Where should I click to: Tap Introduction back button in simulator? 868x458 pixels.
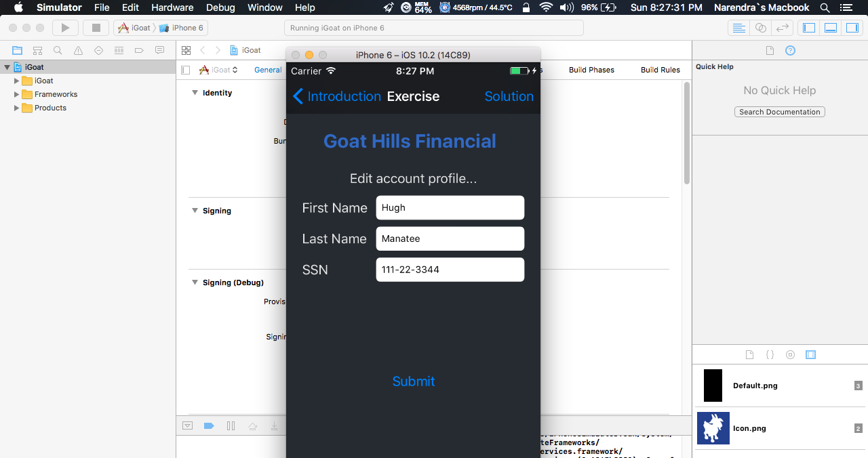click(337, 96)
